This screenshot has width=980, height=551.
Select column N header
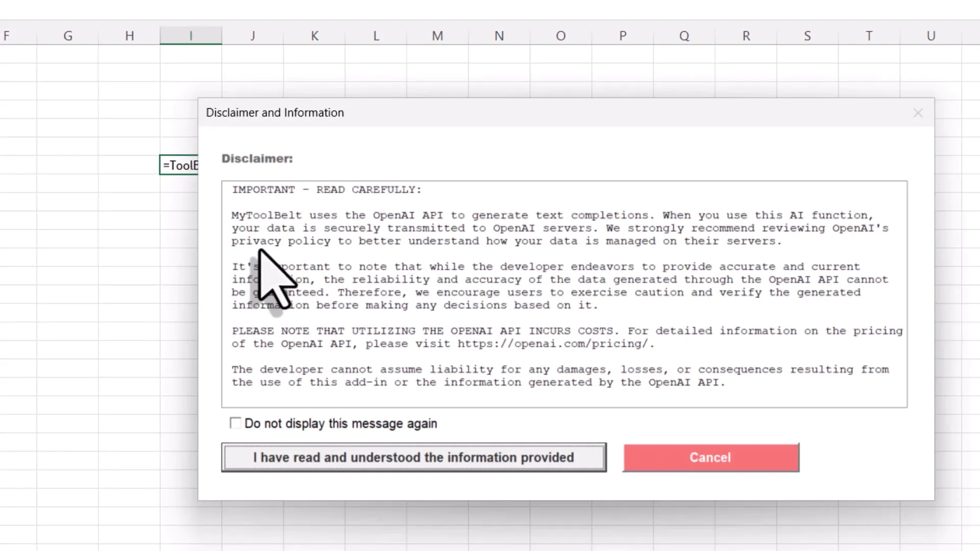click(x=499, y=36)
